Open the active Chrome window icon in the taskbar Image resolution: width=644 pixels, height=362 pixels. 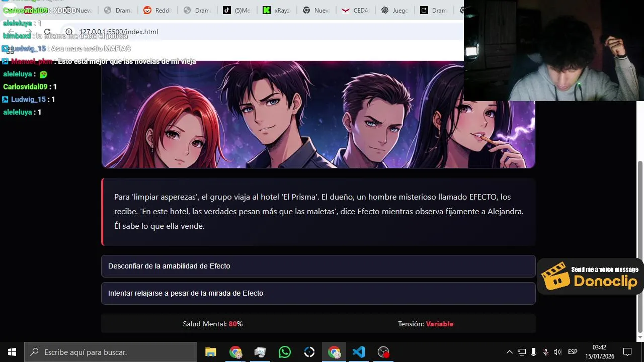point(334,352)
